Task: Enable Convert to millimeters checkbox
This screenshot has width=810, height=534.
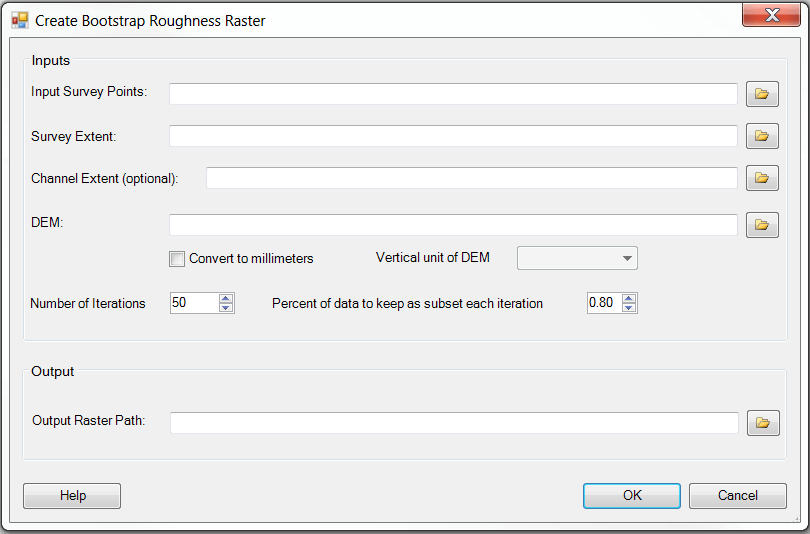Action: (178, 259)
